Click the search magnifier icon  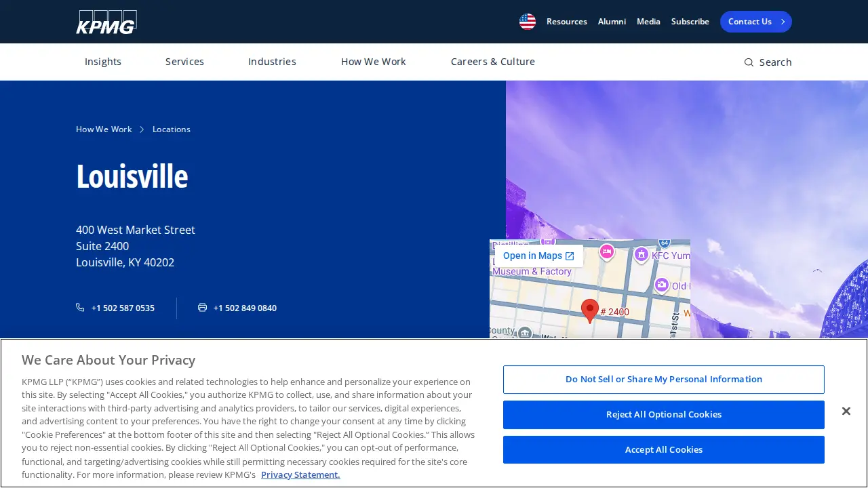[x=749, y=62]
